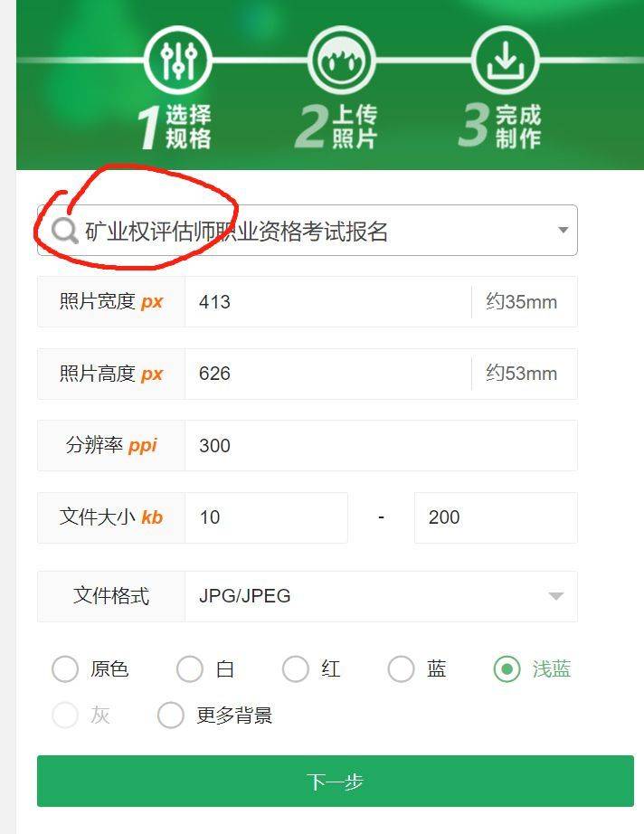Select the 白 background radio button

(190, 668)
